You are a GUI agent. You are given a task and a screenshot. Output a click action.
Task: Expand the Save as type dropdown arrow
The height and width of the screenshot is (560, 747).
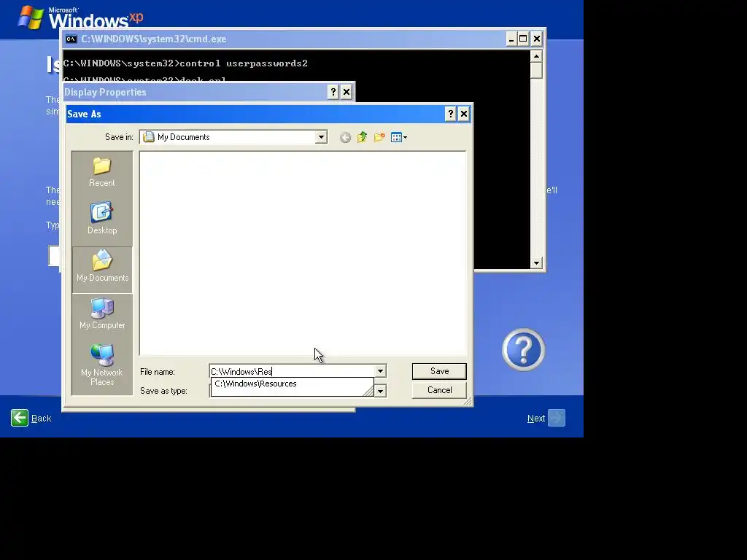pyautogui.click(x=380, y=391)
